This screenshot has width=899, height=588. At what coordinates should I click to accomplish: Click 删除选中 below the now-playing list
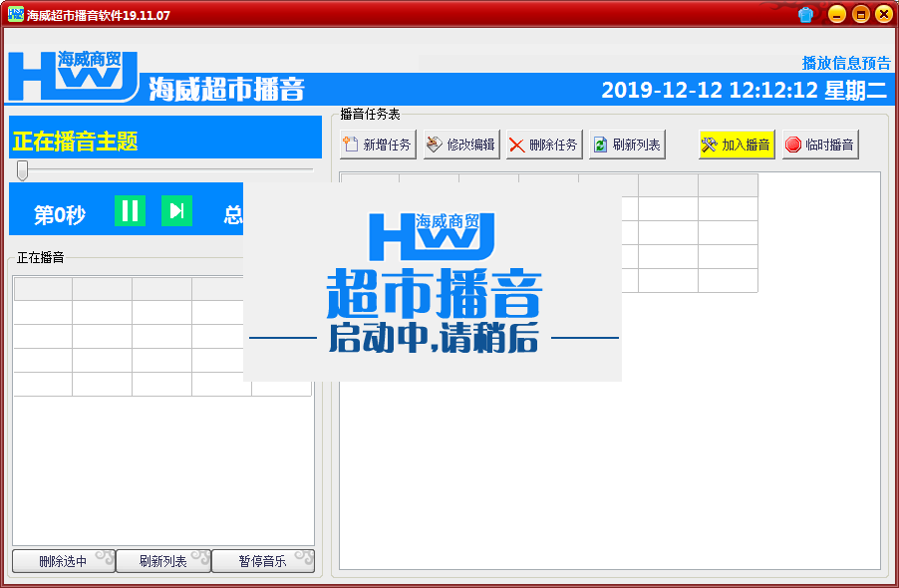click(x=64, y=561)
